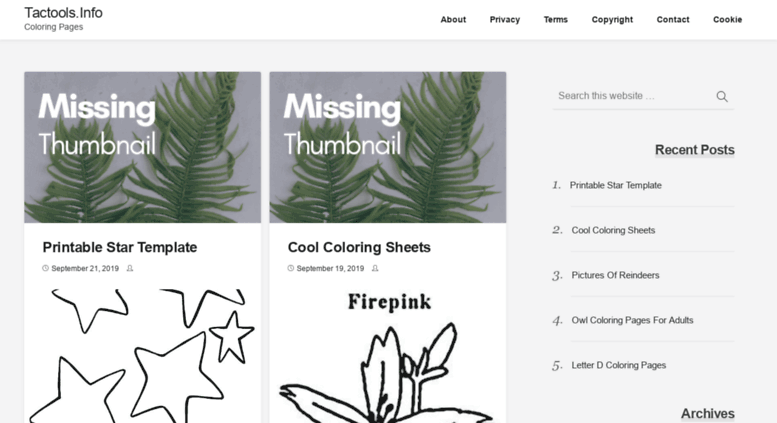Click author icon on Printable Star Template post
Image resolution: width=777 pixels, height=423 pixels.
tap(130, 268)
